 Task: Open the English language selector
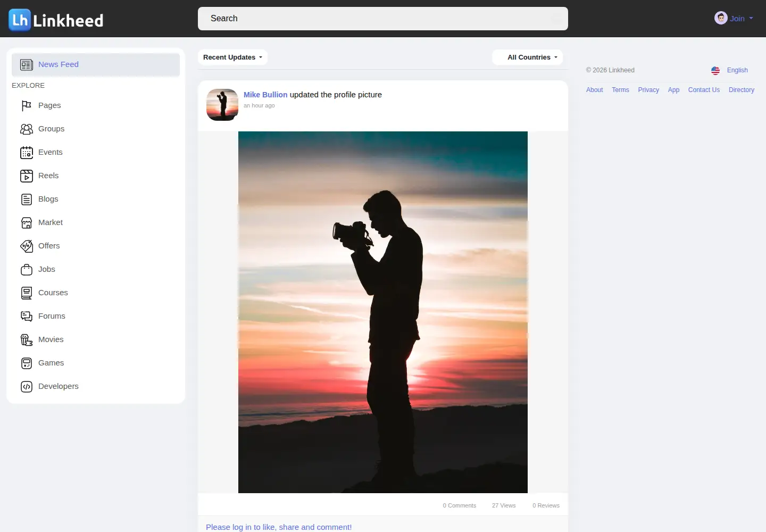(737, 70)
